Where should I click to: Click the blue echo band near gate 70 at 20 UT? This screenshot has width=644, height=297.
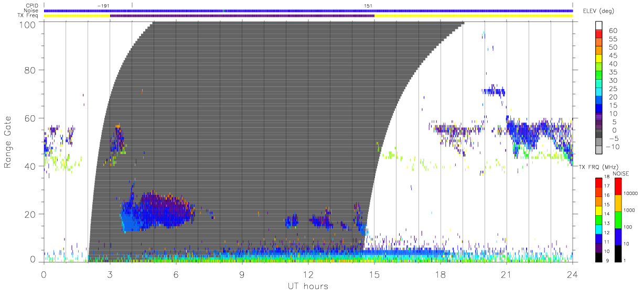[x=493, y=92]
